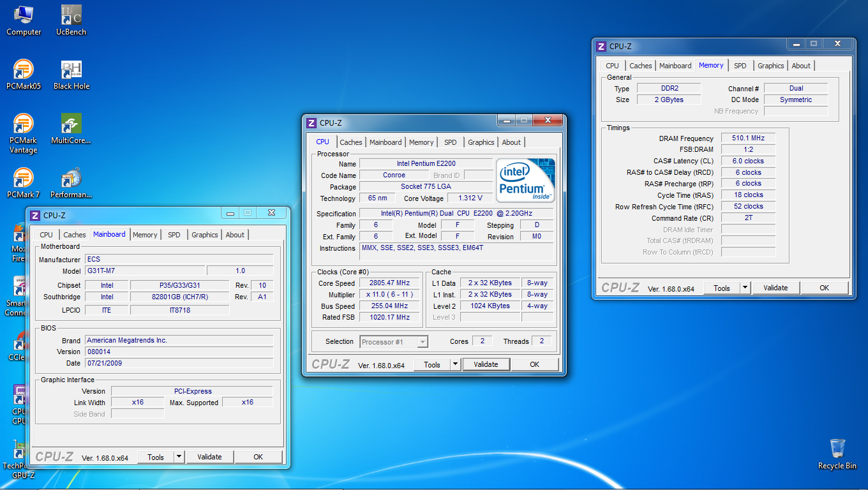Screen dimensions: 868x490
Task: Go to the CPU tab in the Memory window
Action: [613, 66]
